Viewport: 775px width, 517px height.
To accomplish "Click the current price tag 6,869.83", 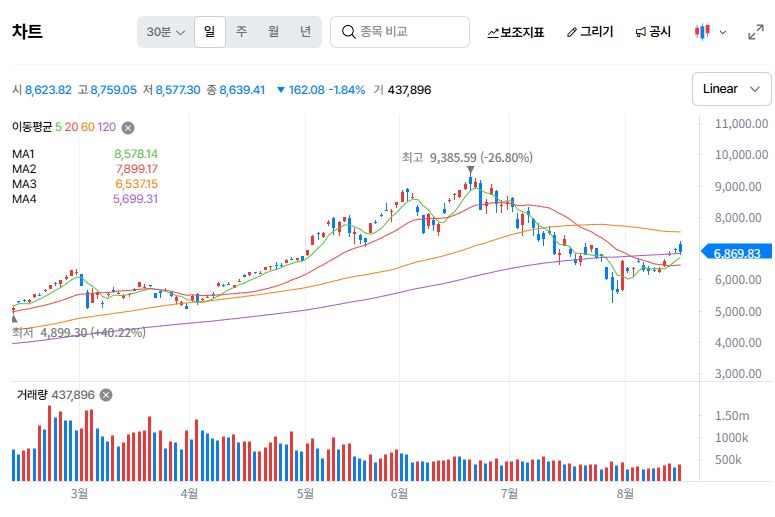I will pyautogui.click(x=736, y=254).
